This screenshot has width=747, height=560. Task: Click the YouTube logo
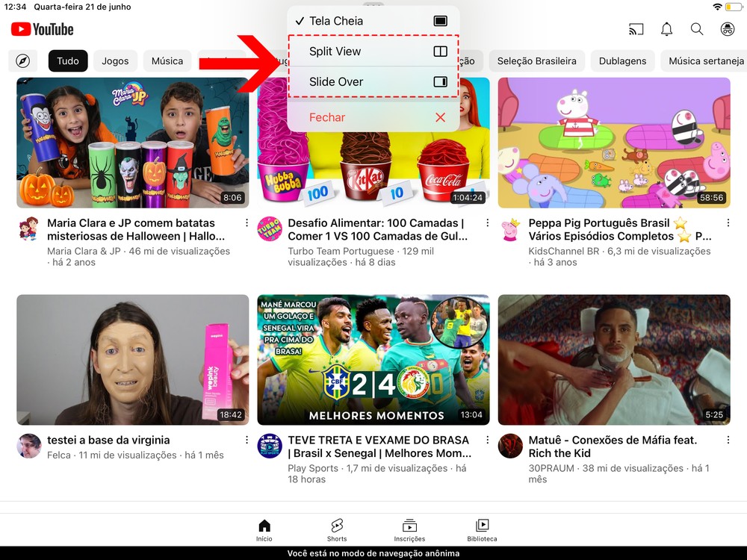pos(43,30)
